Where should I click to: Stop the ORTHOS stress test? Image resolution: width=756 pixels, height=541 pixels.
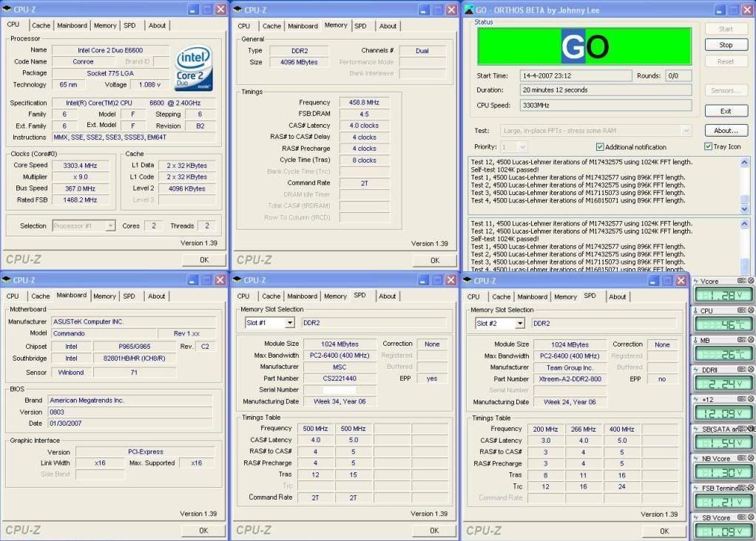[726, 45]
